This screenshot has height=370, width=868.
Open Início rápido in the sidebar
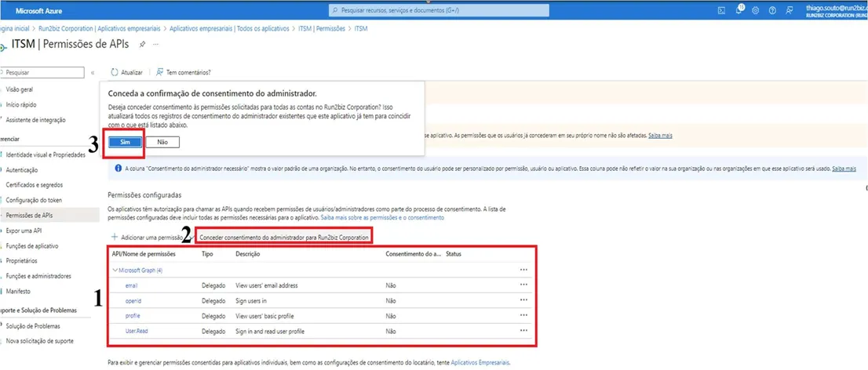tap(21, 104)
